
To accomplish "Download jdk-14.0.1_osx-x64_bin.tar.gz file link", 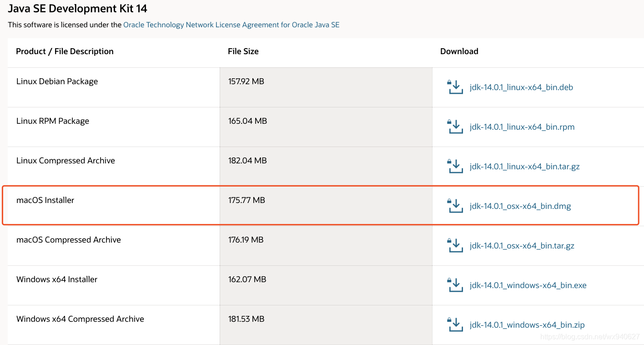I will [522, 246].
